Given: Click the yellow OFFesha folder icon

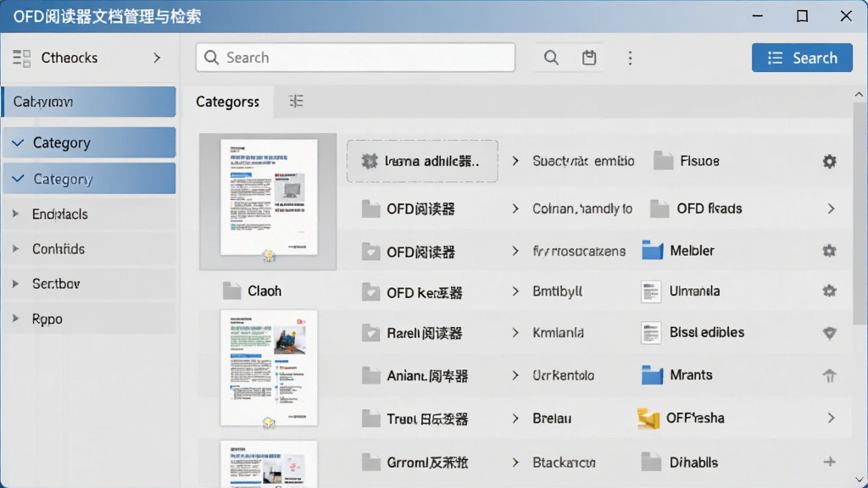Looking at the screenshot, I should (648, 419).
